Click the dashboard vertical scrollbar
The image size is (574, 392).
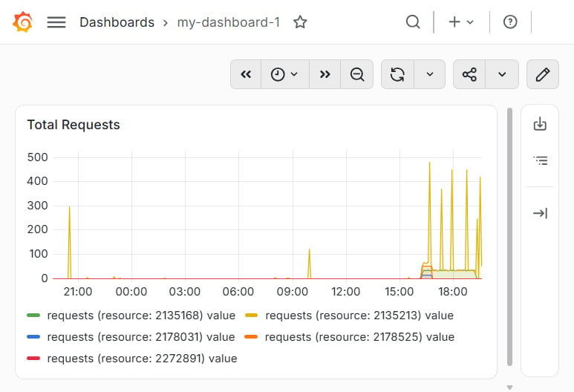click(x=509, y=236)
